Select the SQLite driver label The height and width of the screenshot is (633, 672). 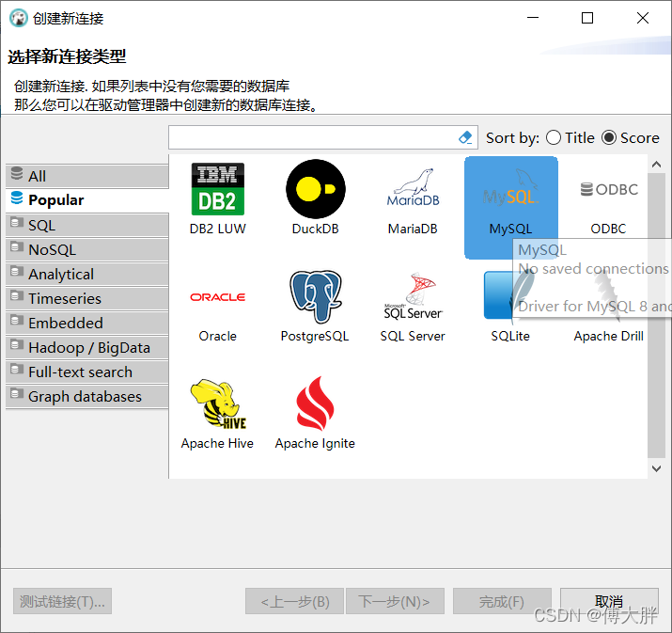[x=510, y=336]
